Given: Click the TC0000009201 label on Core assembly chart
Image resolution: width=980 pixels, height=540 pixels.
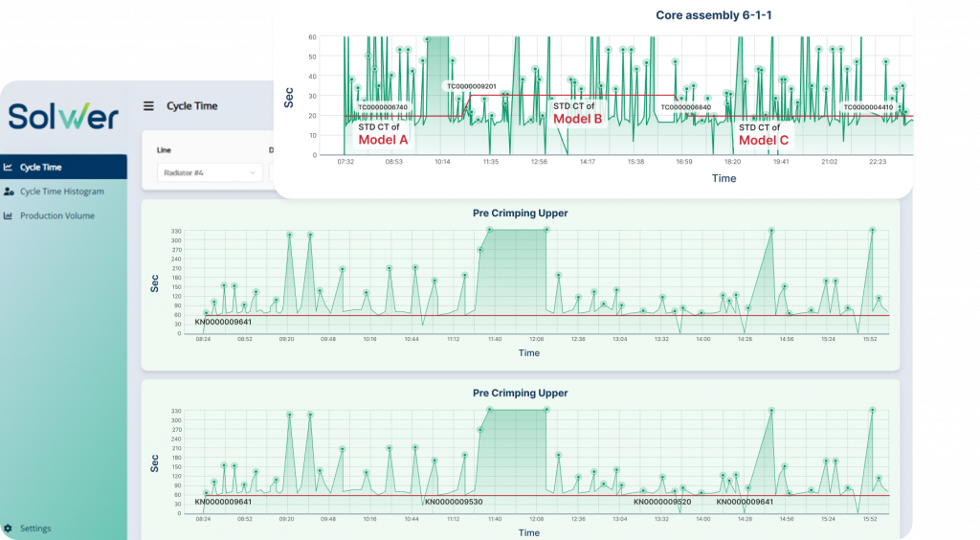Looking at the screenshot, I should 471,86.
